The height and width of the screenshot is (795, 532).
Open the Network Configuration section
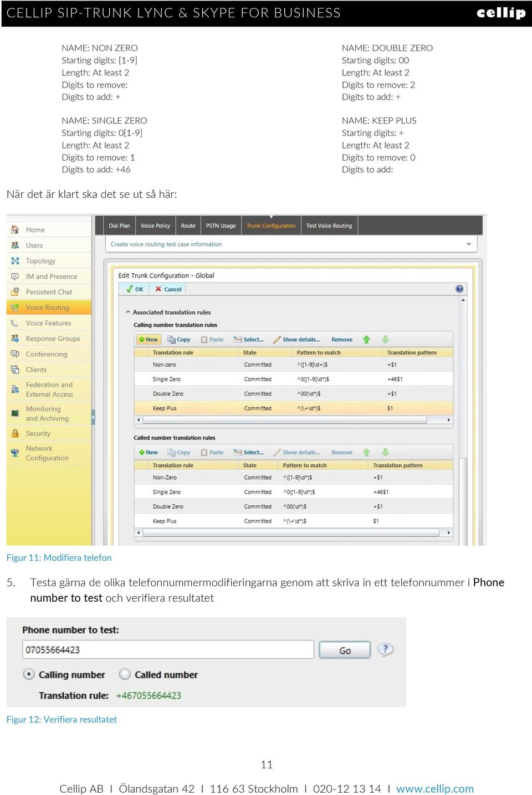pyautogui.click(x=49, y=453)
